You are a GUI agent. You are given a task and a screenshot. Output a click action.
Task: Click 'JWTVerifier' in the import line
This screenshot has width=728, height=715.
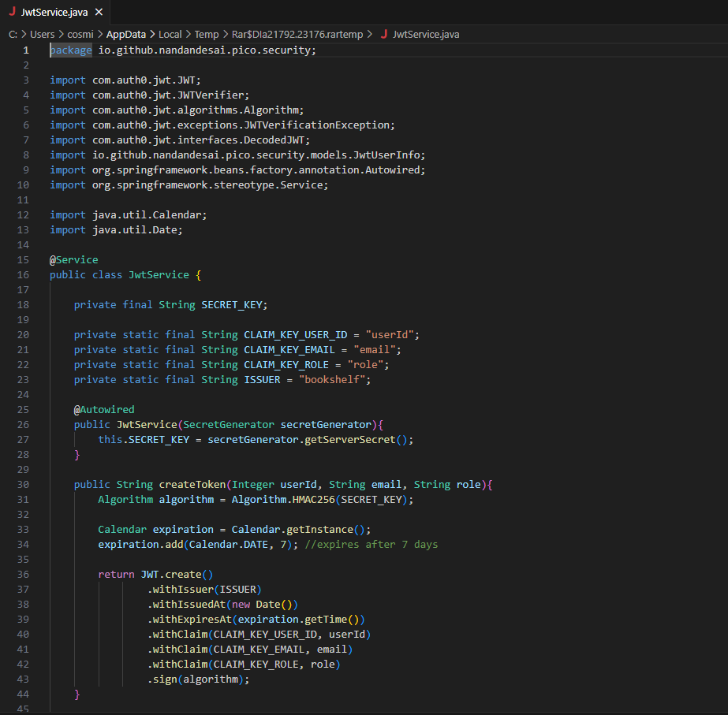coord(211,95)
